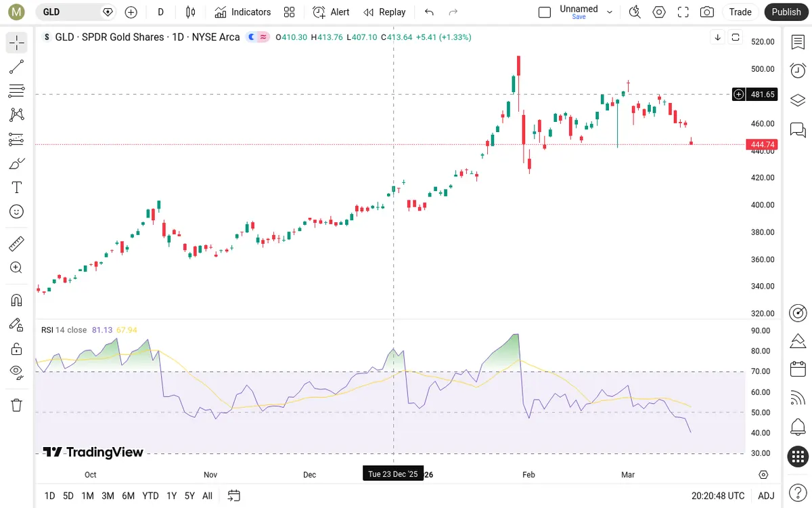
Task: Take a chart snapshot with camera icon
Action: click(x=707, y=12)
